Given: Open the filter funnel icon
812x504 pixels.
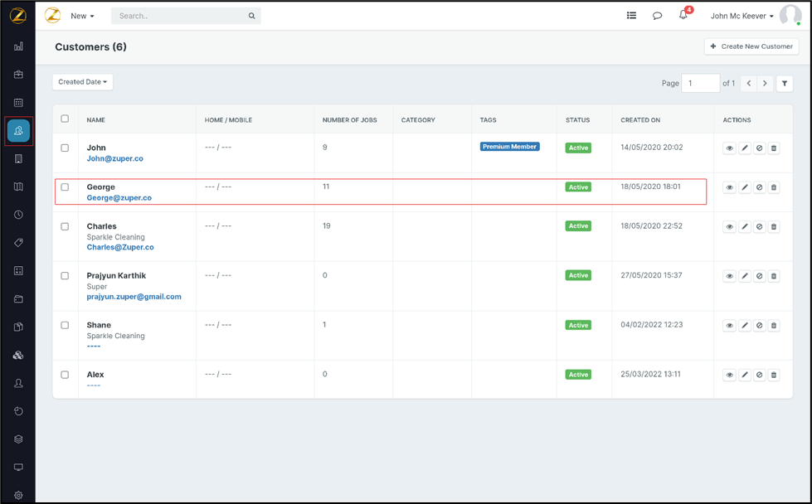Looking at the screenshot, I should tap(785, 84).
